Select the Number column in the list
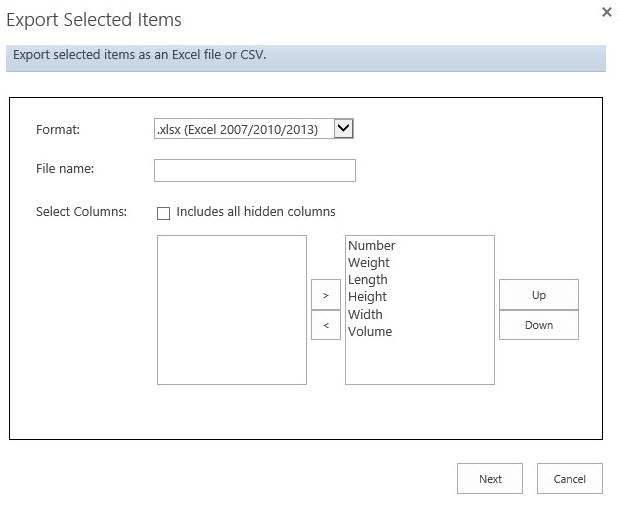The height and width of the screenshot is (509, 619). 372,246
